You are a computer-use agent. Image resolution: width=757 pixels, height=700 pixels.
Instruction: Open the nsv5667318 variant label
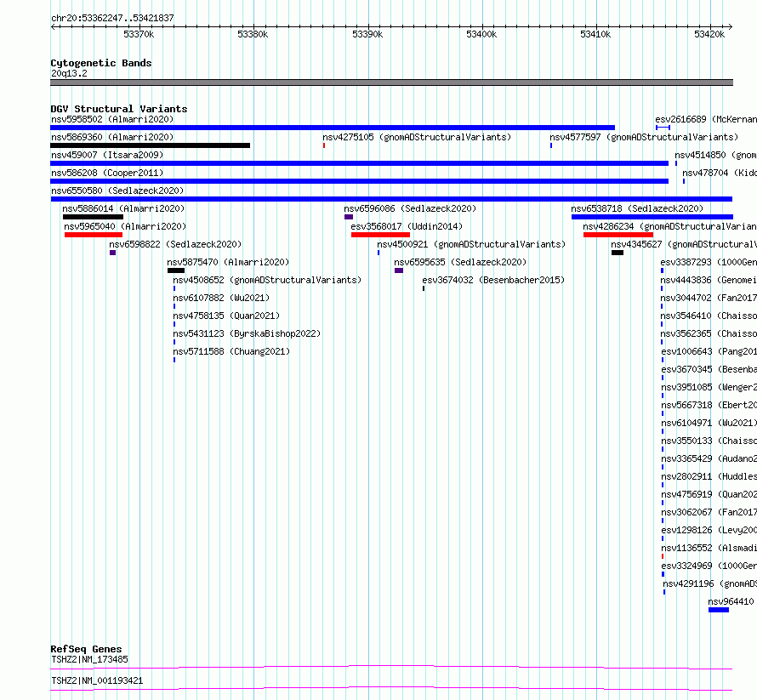coord(709,405)
